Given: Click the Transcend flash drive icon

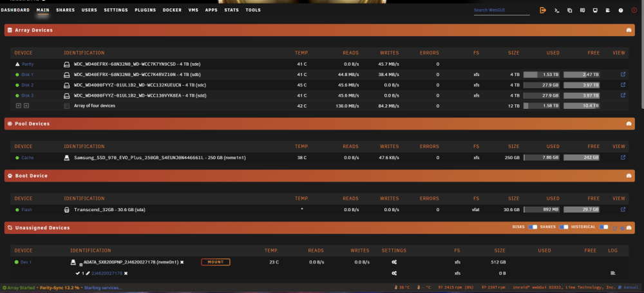Looking at the screenshot, I should 66,209.
